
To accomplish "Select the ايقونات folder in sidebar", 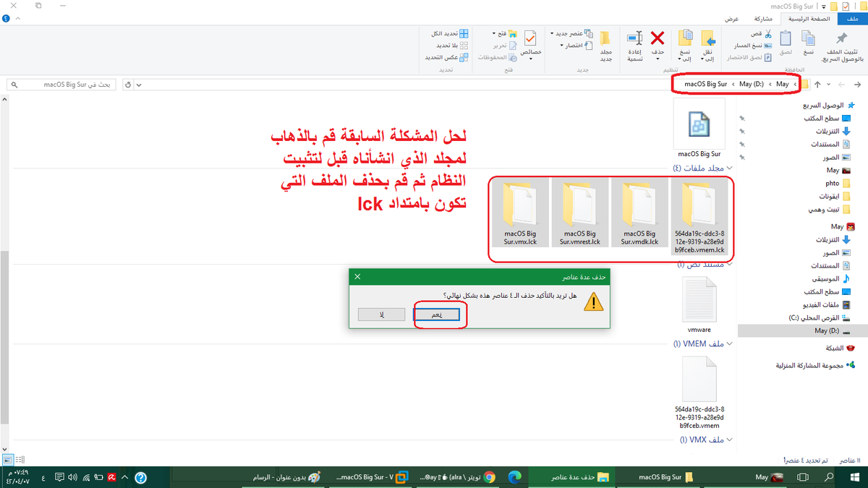I will 834,197.
